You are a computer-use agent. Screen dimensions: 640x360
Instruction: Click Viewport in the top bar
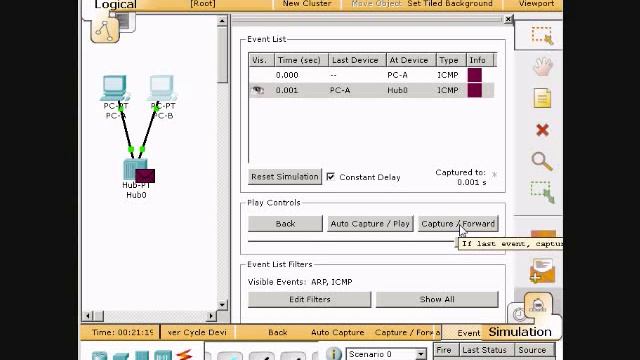pos(536,4)
